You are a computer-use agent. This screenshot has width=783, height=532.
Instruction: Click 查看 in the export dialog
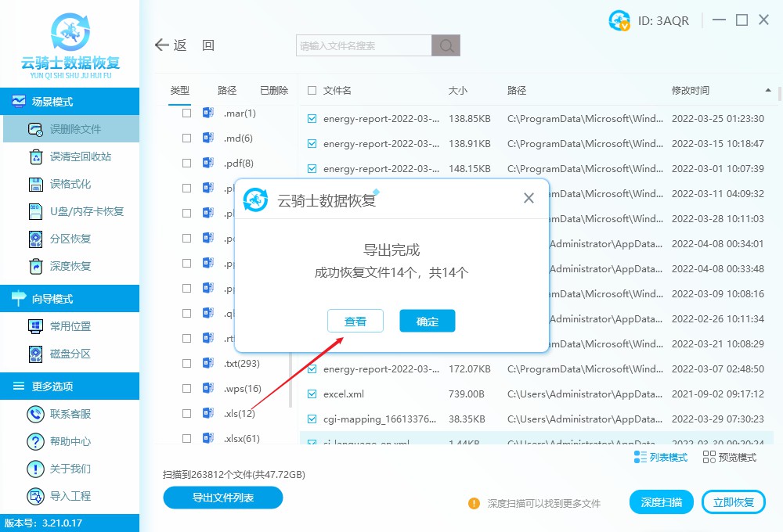pyautogui.click(x=355, y=321)
